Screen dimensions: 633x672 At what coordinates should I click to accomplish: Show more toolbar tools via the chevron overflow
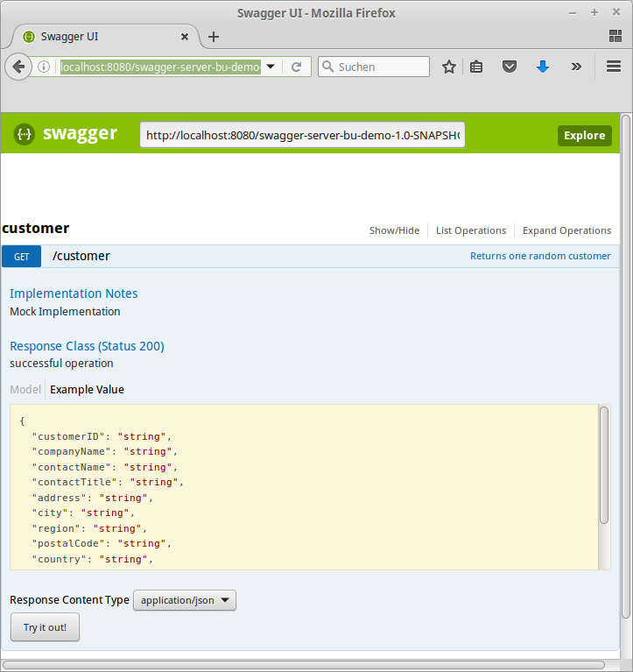(576, 67)
